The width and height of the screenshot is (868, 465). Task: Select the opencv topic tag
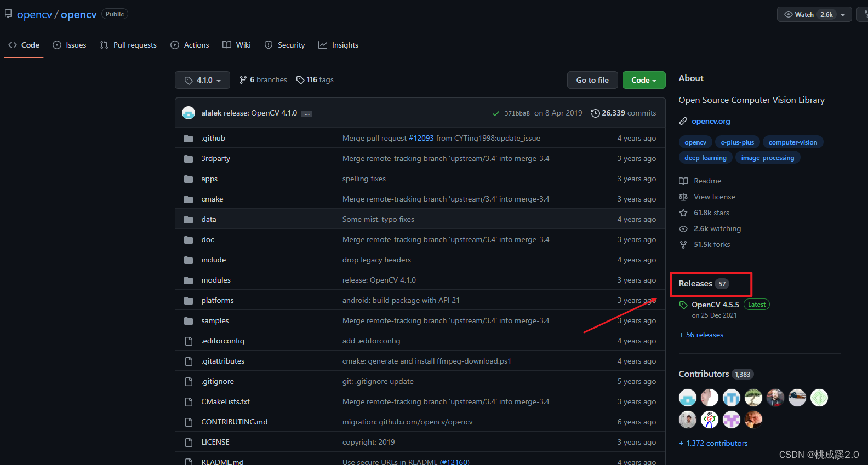pyautogui.click(x=695, y=142)
